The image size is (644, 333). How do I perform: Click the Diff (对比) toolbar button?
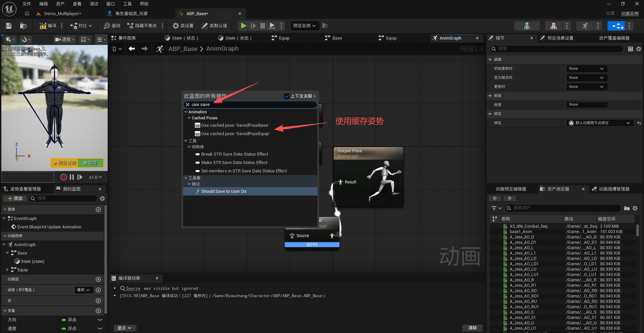point(81,26)
